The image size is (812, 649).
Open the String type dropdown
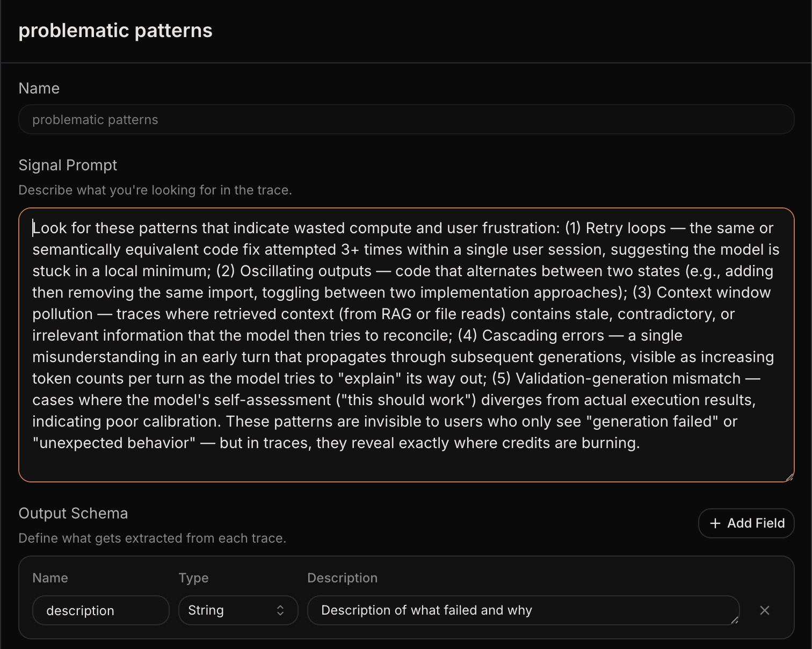pos(238,610)
